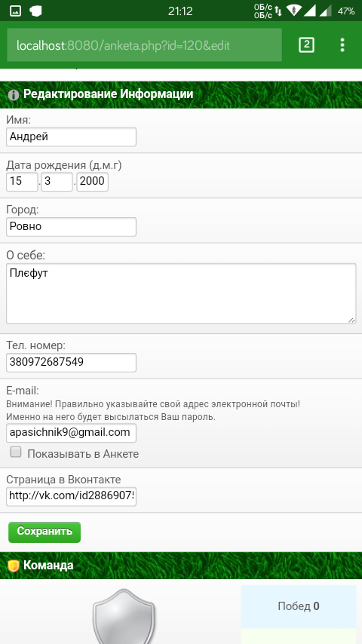Focus the Имя field containing Андрей

pos(71,136)
